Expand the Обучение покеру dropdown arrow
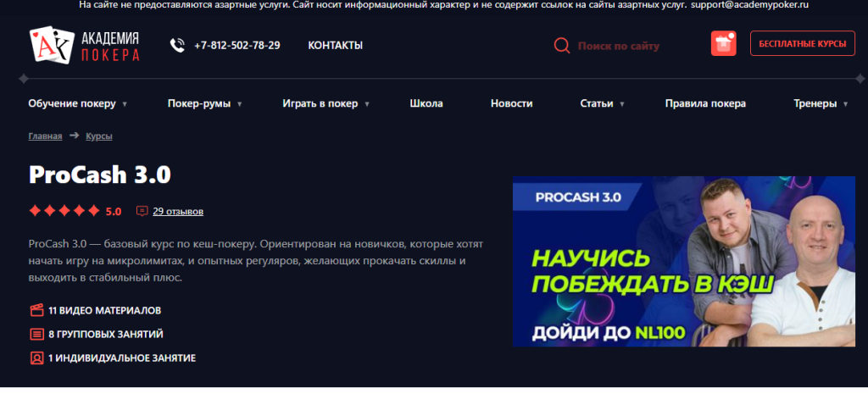Screen dimensions: 868x416 (x=125, y=104)
